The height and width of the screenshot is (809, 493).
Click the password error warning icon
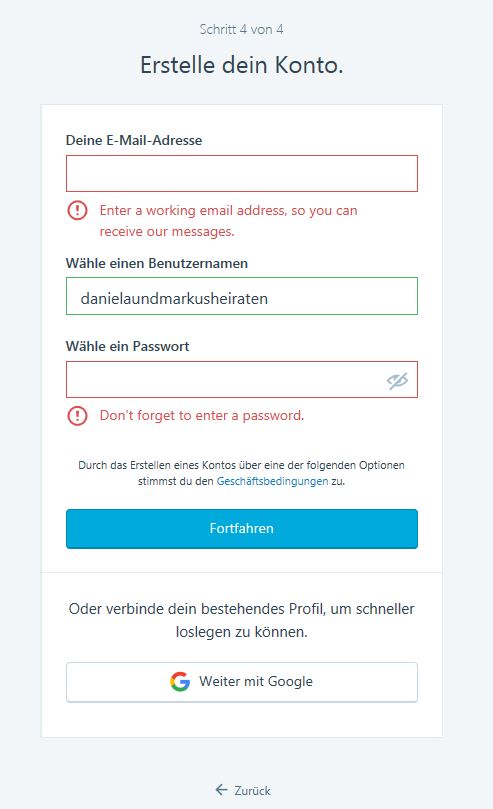click(x=77, y=415)
